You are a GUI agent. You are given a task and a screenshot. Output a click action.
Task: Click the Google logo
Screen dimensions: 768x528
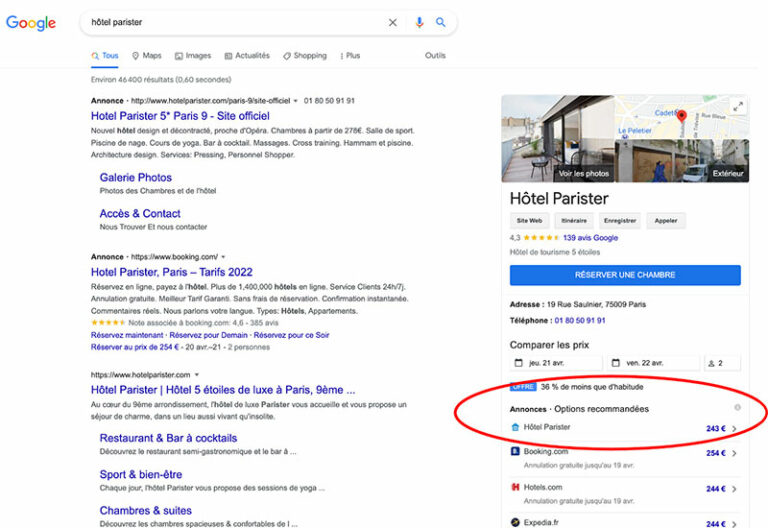(31, 23)
